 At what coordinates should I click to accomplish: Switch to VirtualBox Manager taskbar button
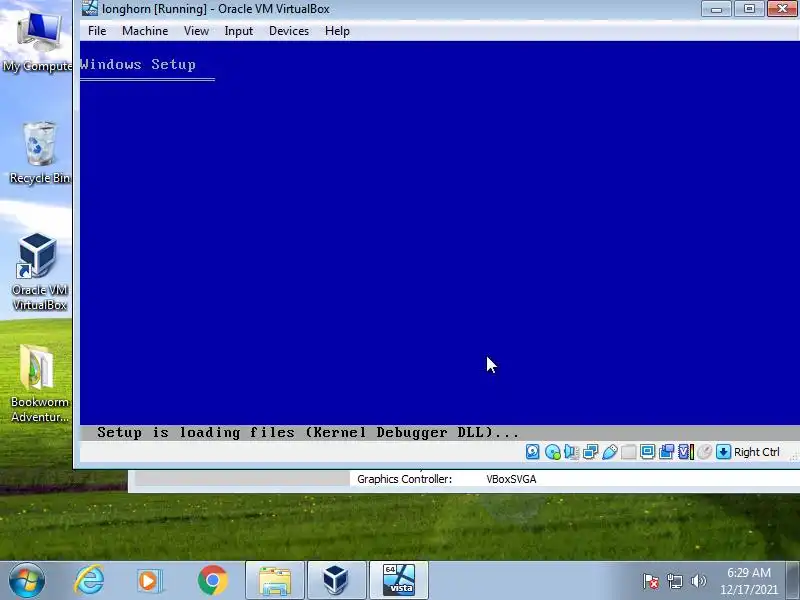coord(337,581)
